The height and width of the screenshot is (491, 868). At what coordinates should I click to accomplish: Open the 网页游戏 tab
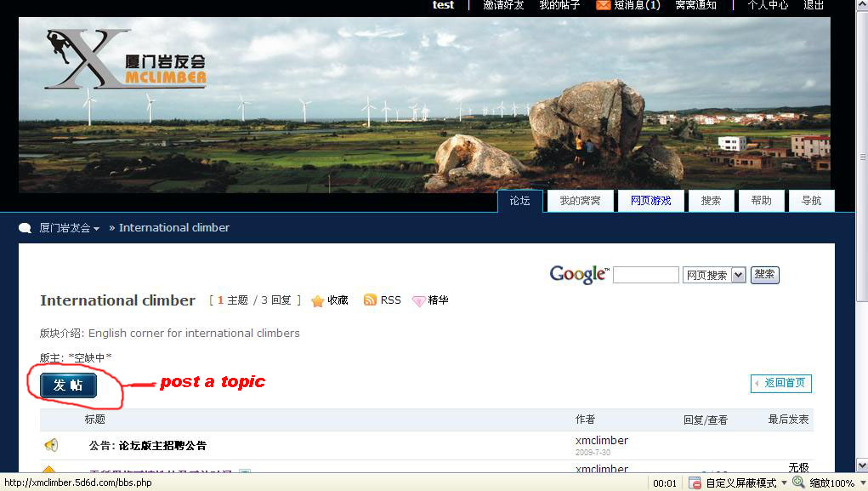650,201
